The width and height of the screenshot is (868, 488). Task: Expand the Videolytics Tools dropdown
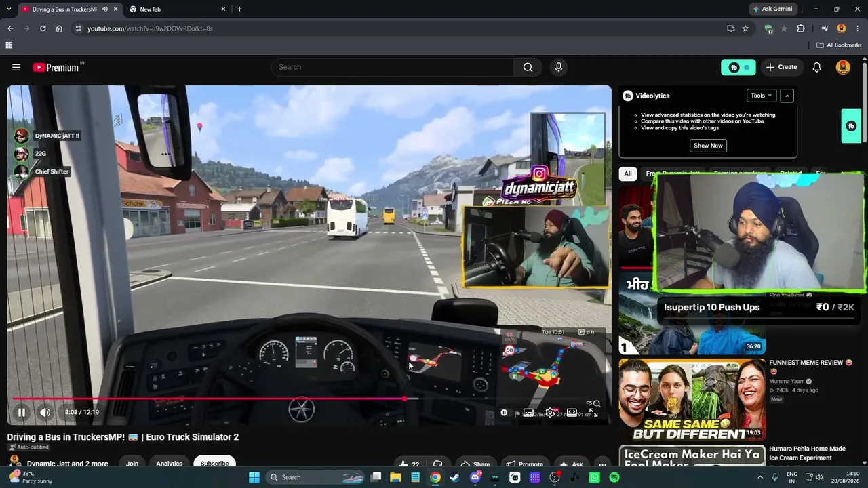tap(762, 96)
